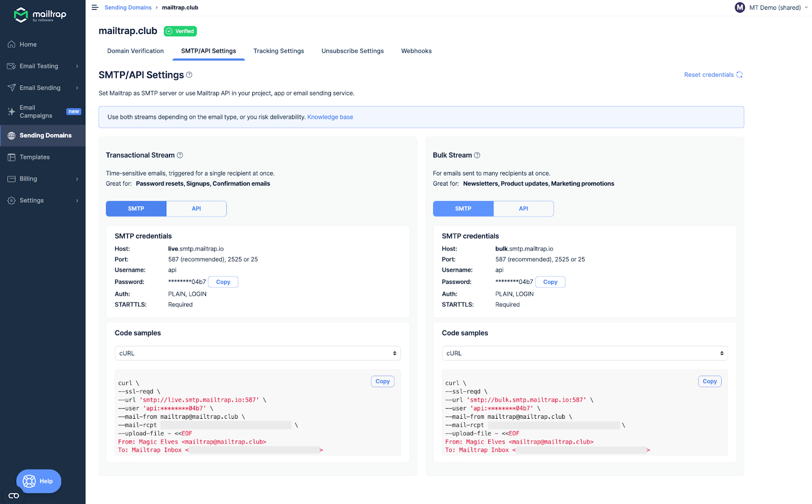Image resolution: width=812 pixels, height=504 pixels.
Task: Expand the Billing submenu chevron
Action: coord(77,179)
